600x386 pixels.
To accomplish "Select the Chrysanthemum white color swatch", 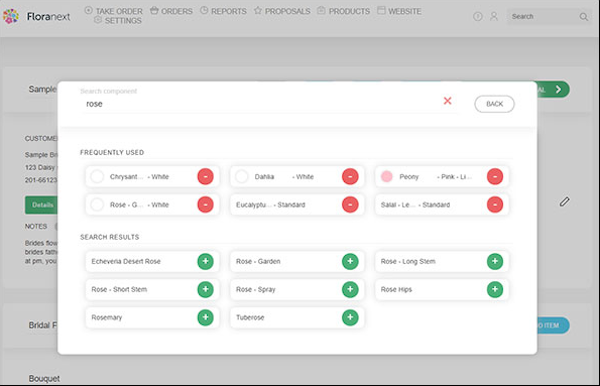I will (97, 177).
